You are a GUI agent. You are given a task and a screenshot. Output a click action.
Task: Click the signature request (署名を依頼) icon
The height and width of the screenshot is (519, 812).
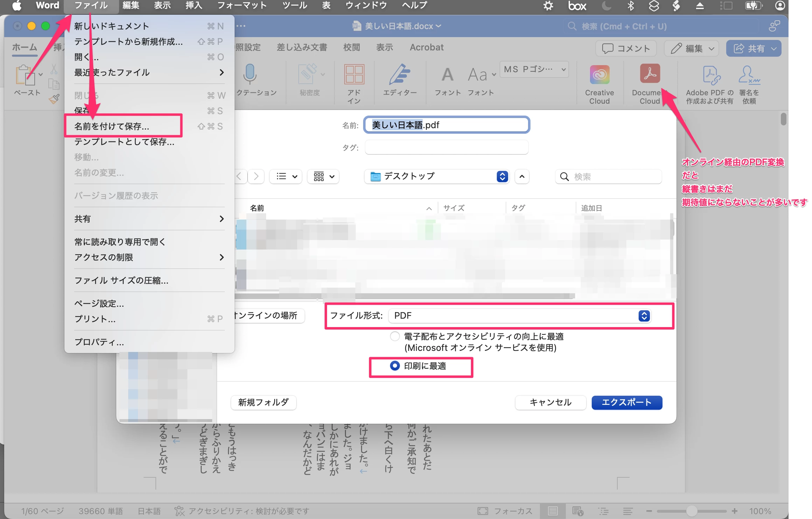point(748,75)
